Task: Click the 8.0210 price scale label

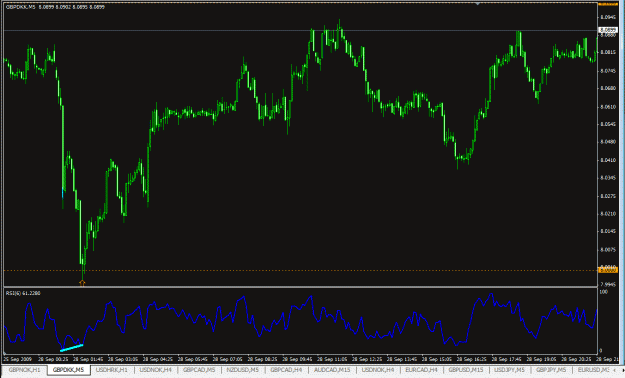Action: pos(608,214)
